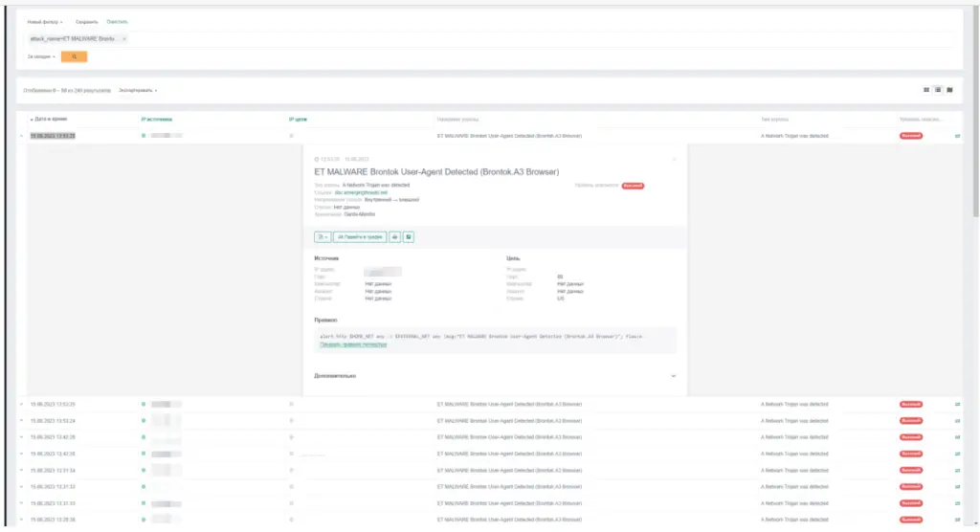
Task: Click 'Тип угрозы' column header
Action: [x=774, y=119]
